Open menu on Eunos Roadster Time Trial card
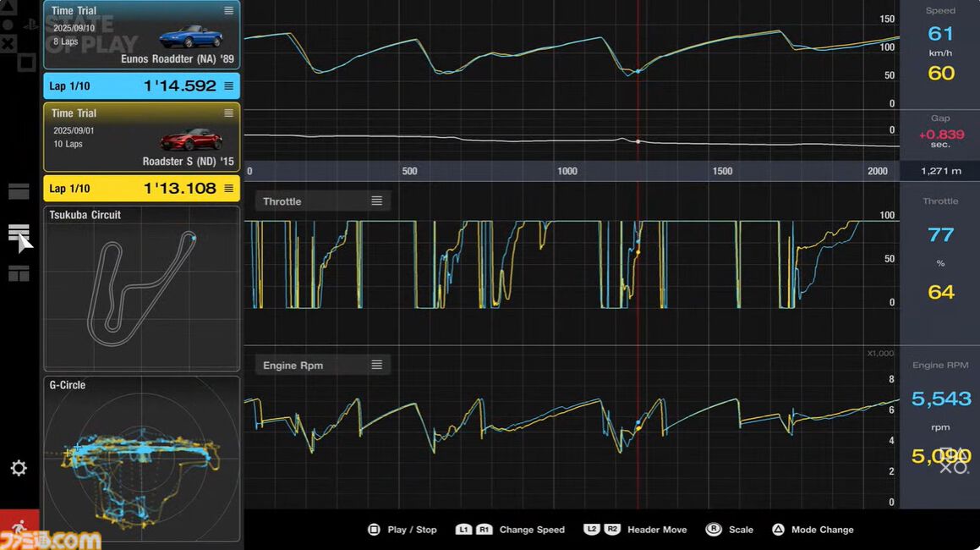The height and width of the screenshot is (550, 980). 229,11
